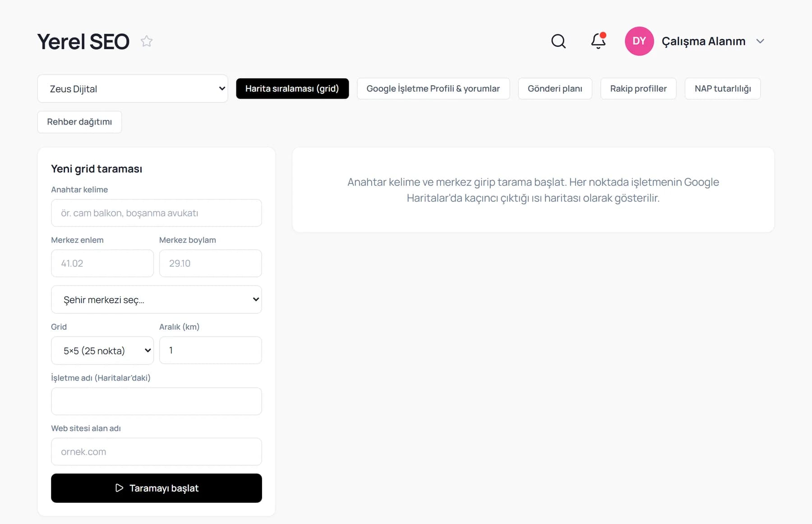The width and height of the screenshot is (812, 524).
Task: Focus the Aralık (km) field
Action: tap(210, 350)
